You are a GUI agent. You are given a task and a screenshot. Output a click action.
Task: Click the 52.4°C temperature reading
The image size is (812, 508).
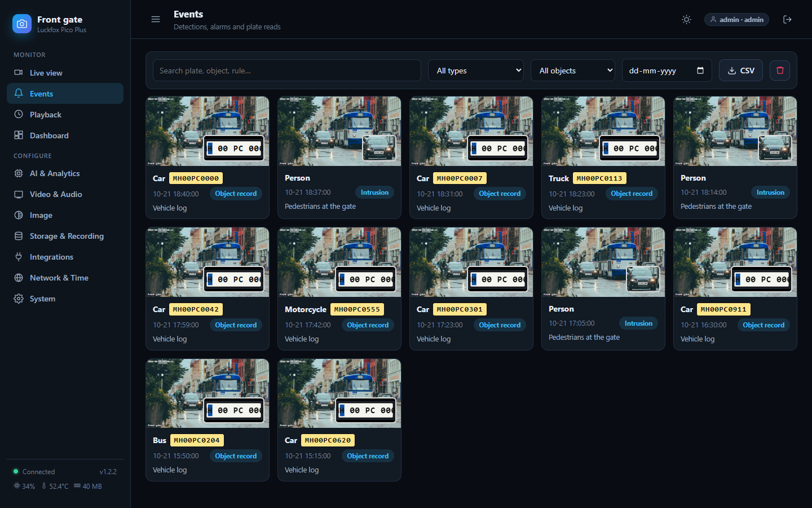pyautogui.click(x=55, y=486)
